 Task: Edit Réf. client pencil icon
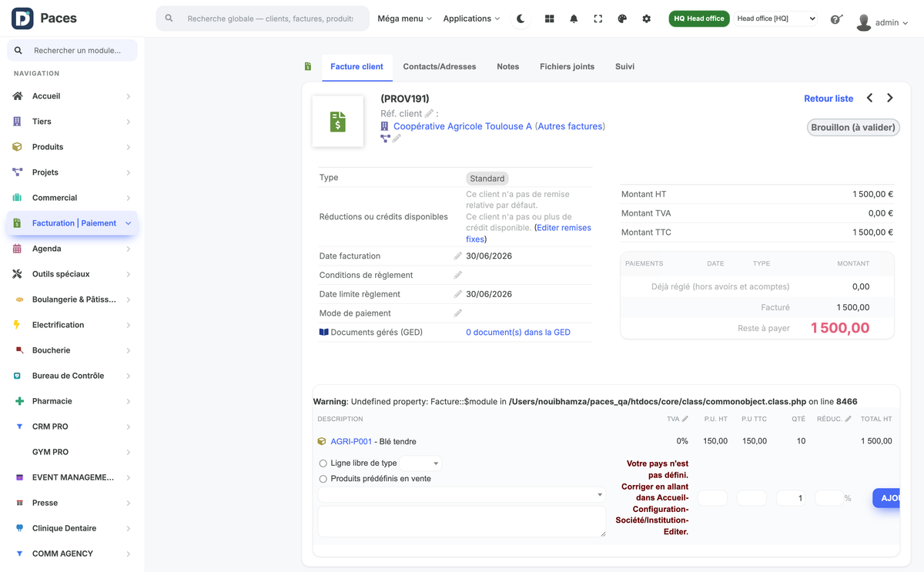click(x=429, y=113)
